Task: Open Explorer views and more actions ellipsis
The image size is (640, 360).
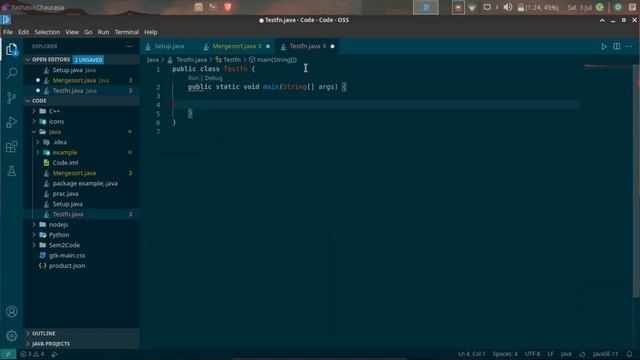Action: pos(129,47)
